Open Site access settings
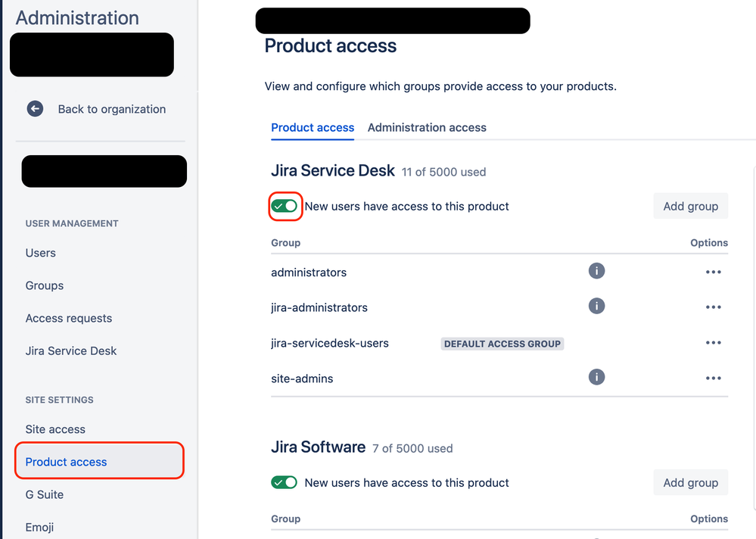 coord(55,429)
